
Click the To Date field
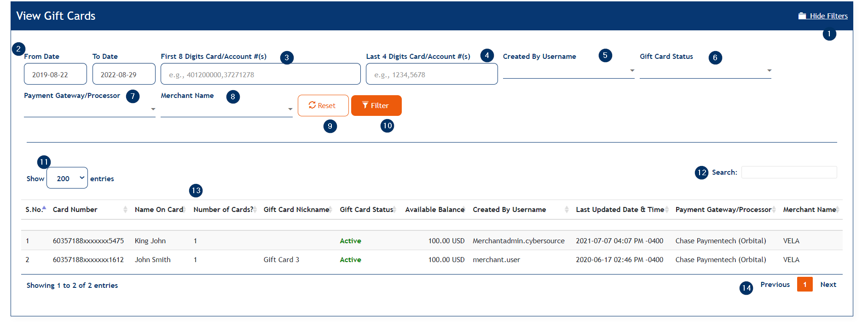click(123, 74)
